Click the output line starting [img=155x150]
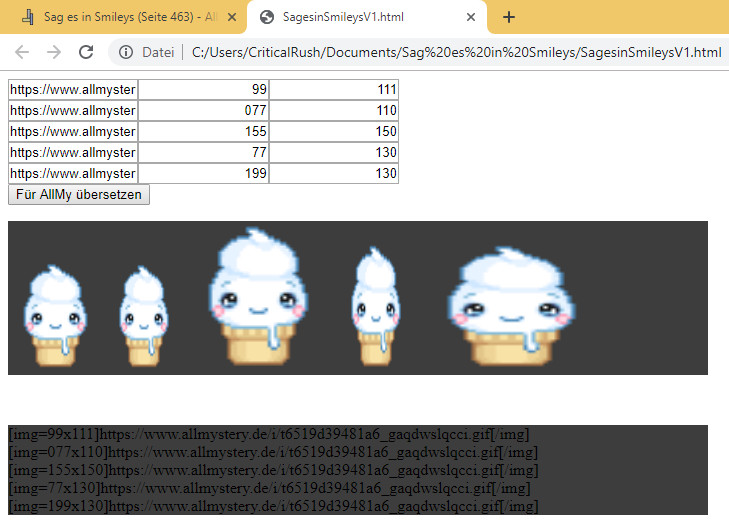 (273, 470)
